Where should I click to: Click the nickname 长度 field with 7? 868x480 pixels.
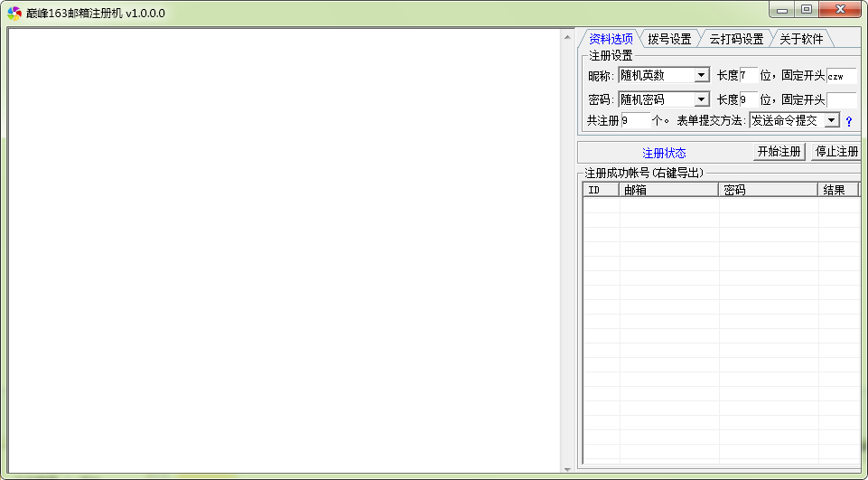coord(749,75)
